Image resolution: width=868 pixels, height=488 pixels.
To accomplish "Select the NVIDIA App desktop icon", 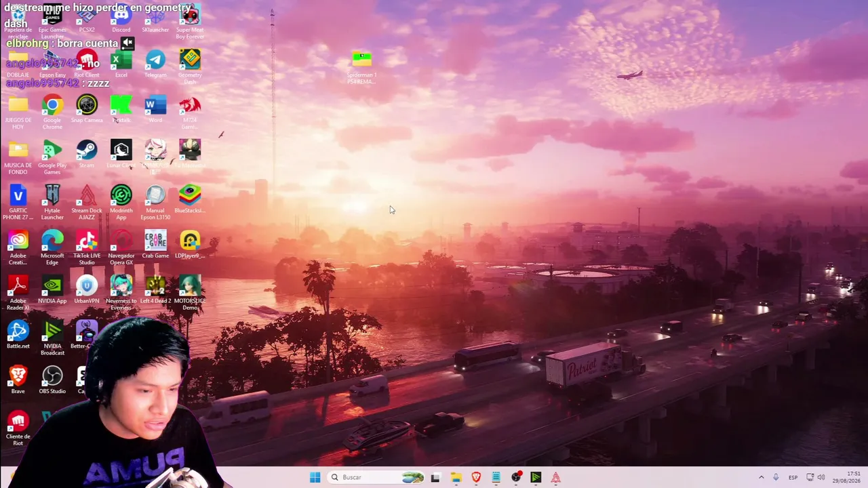I will (x=52, y=290).
